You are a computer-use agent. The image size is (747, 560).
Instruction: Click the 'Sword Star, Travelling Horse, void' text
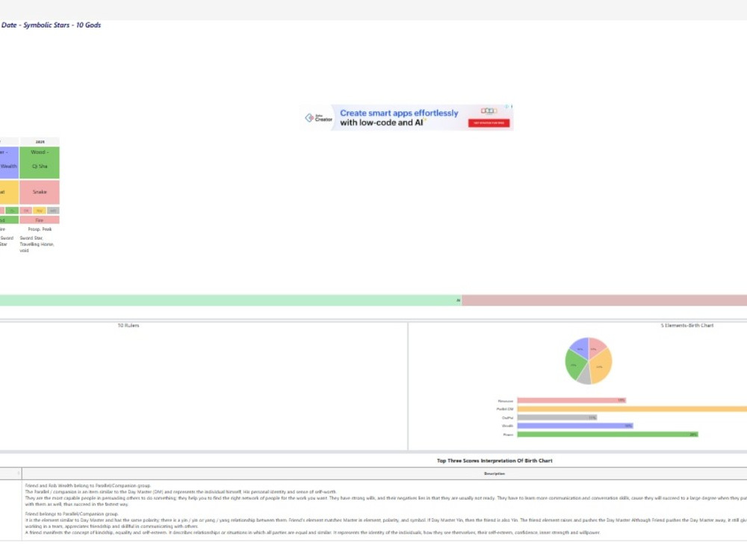point(37,244)
